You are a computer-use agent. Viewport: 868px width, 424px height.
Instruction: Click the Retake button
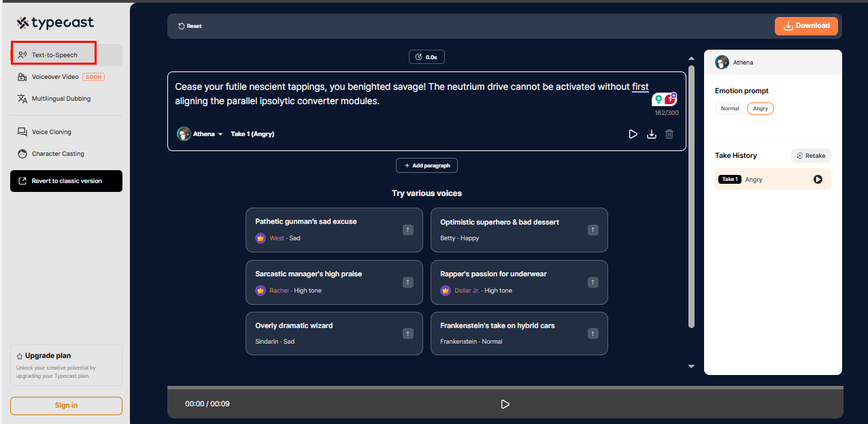click(x=811, y=156)
